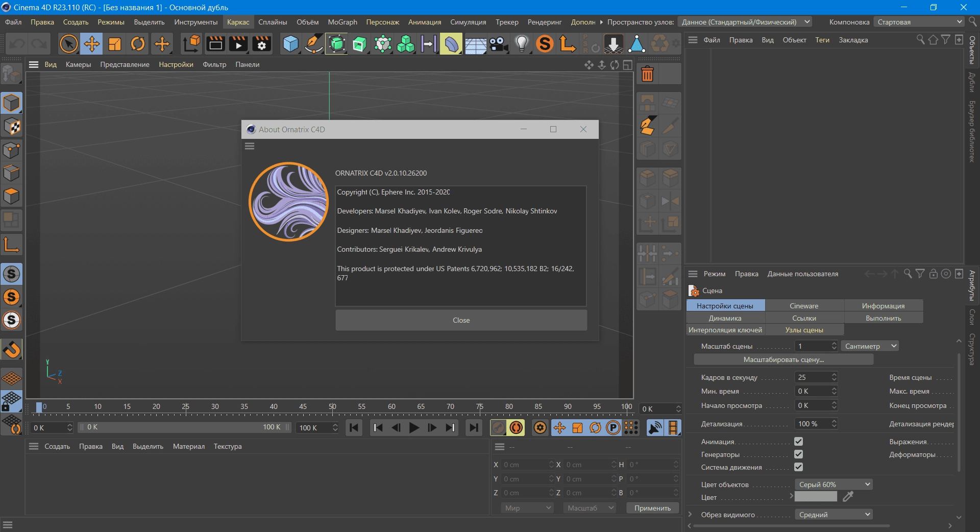Open the Цвет объектов Серый 60% dropdown
980x532 pixels.
[x=834, y=485]
